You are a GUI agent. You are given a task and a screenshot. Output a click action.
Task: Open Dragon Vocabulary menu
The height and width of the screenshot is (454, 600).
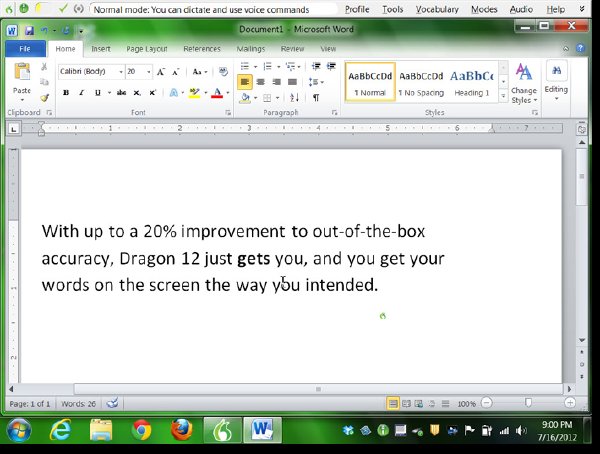click(437, 9)
